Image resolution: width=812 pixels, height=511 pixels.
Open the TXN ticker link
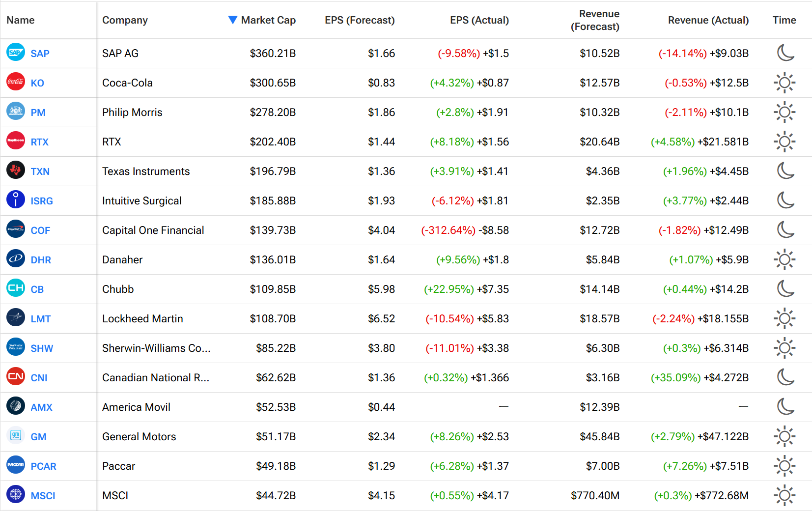40,171
